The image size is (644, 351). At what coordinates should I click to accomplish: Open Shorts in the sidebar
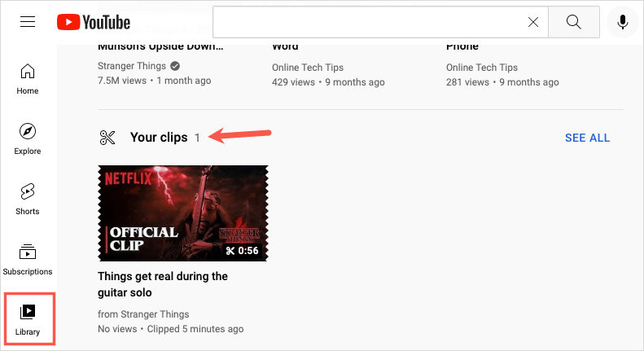pos(28,200)
